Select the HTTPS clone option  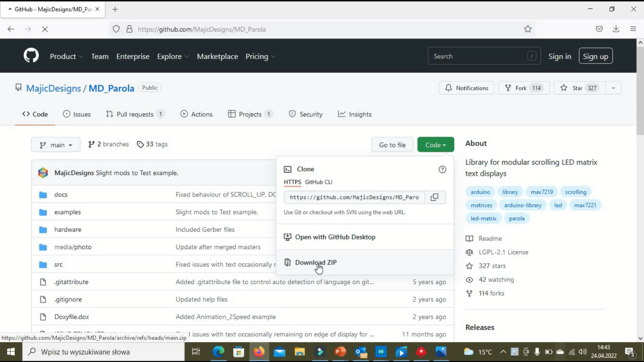292,182
